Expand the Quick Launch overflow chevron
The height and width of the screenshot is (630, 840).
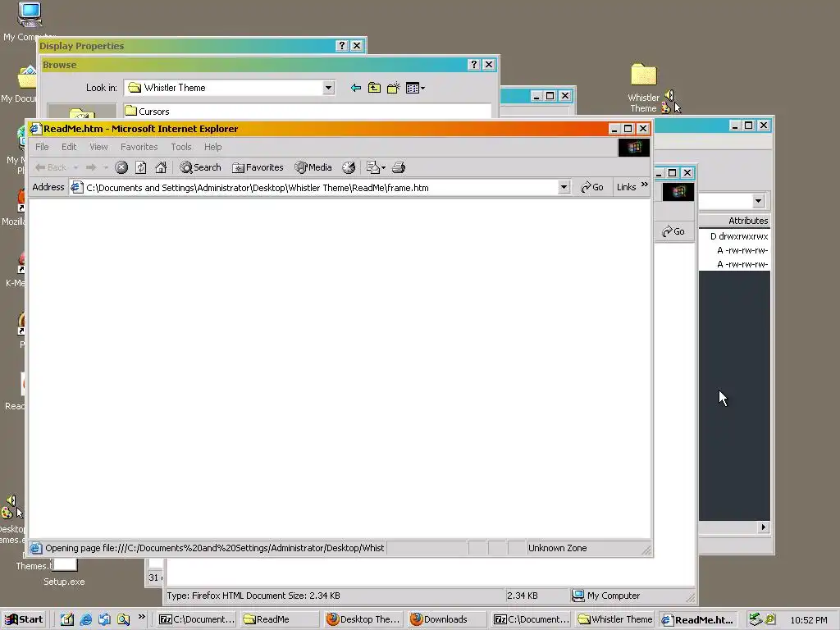(x=142, y=617)
